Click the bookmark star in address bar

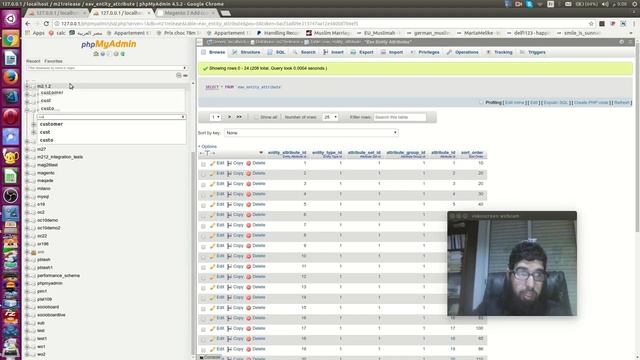[x=591, y=24]
